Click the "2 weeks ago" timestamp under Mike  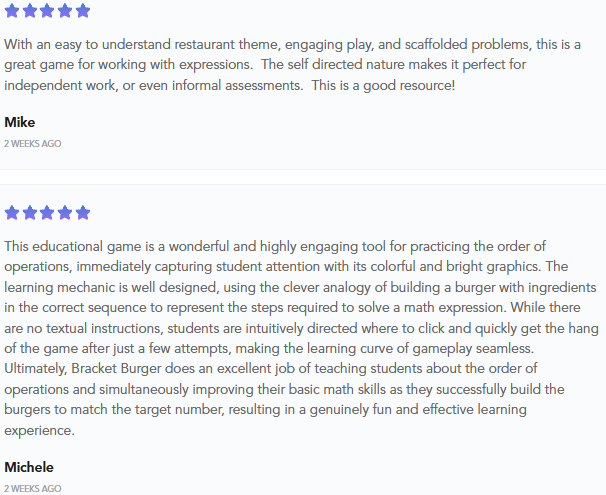33,144
